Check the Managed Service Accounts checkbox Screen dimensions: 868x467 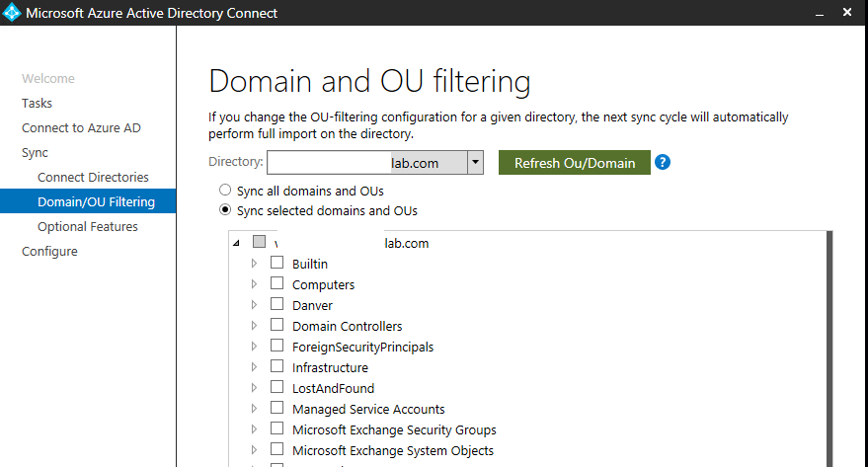pos(276,408)
